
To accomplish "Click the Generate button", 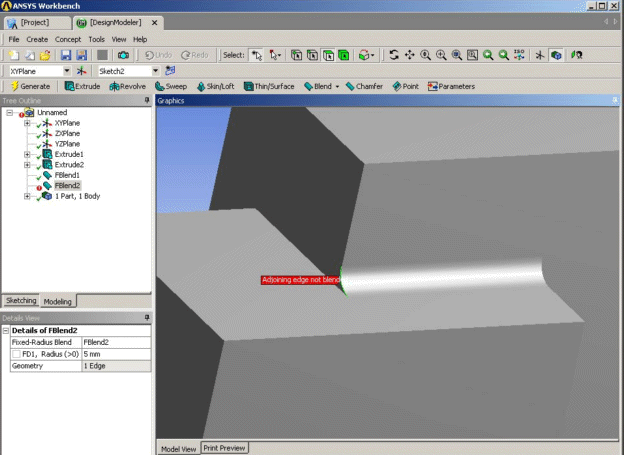I will 31,87.
